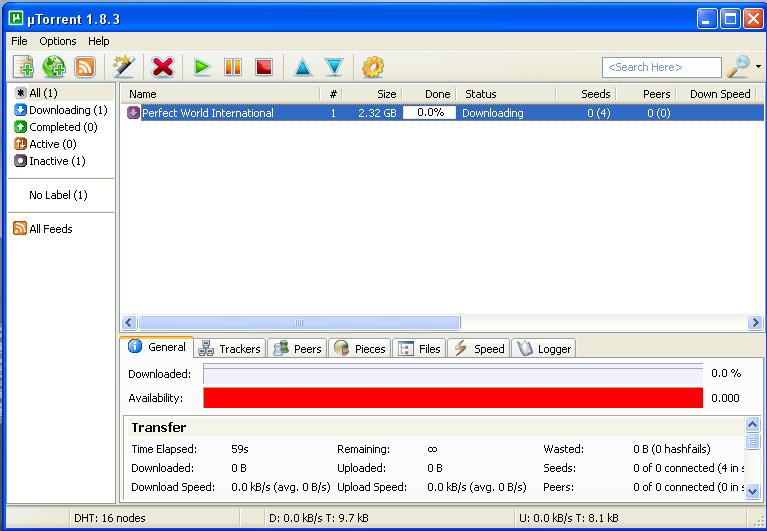Start torrent with green play icon
767x531 pixels.
(202, 67)
